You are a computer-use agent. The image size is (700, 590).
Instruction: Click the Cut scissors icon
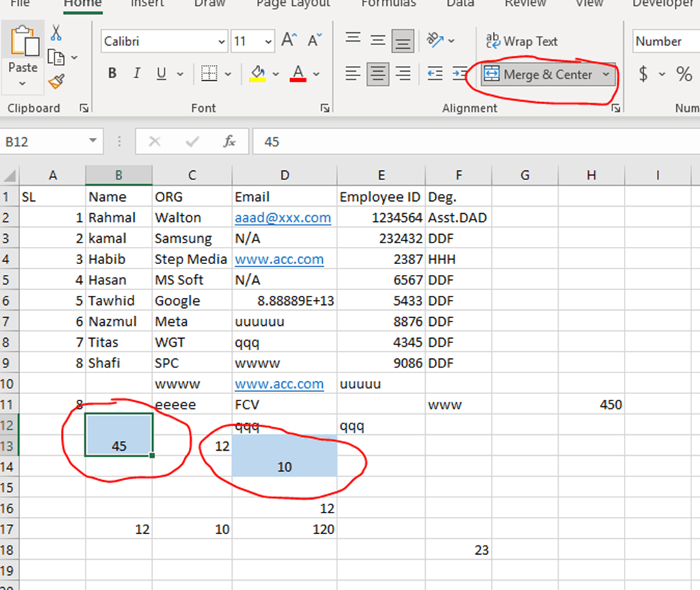coord(56,33)
